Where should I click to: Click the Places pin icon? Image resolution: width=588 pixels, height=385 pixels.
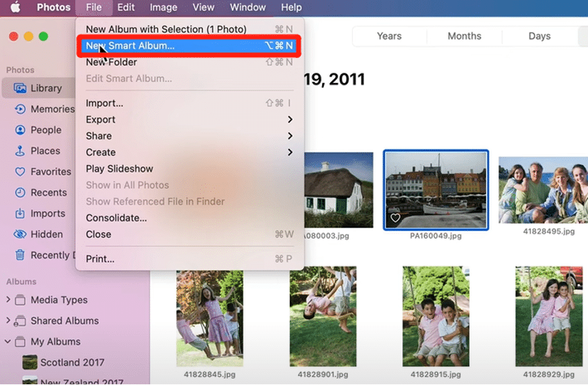coord(20,150)
